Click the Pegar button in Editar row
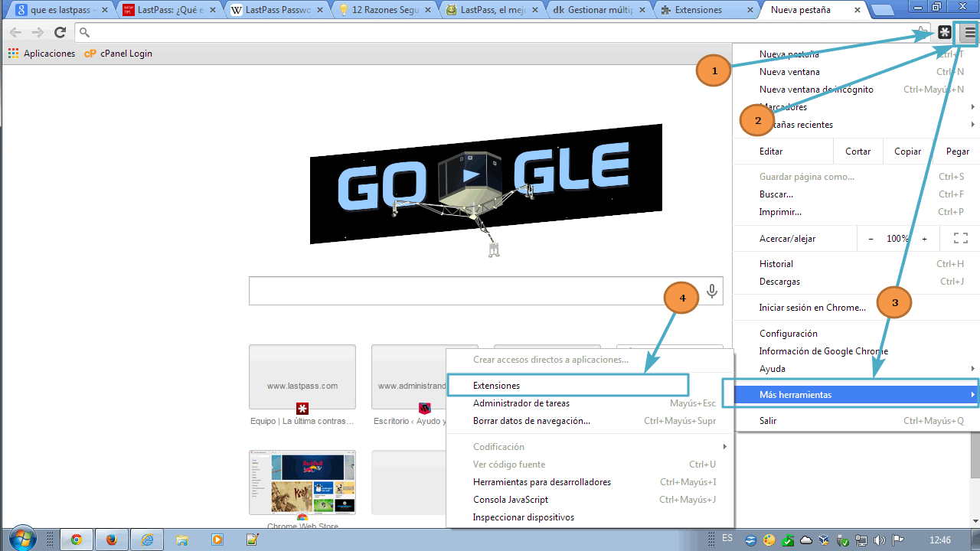Image resolution: width=980 pixels, height=551 pixels. point(957,152)
